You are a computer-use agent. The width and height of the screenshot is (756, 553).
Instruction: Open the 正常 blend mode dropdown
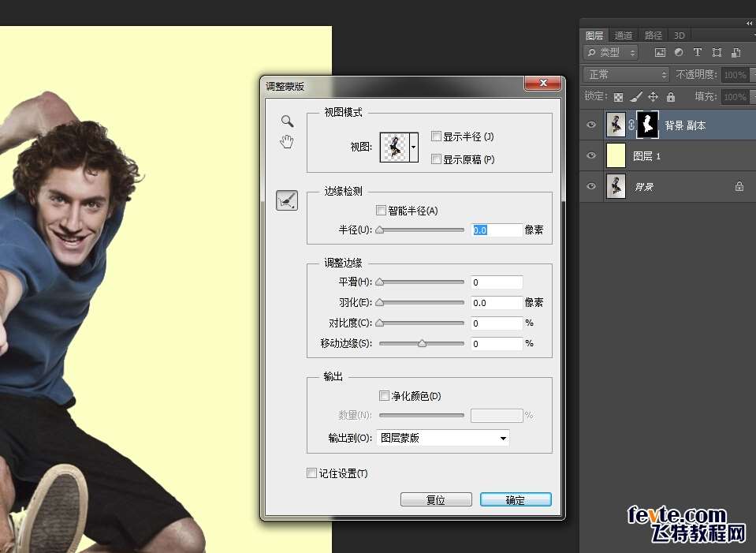tap(626, 75)
